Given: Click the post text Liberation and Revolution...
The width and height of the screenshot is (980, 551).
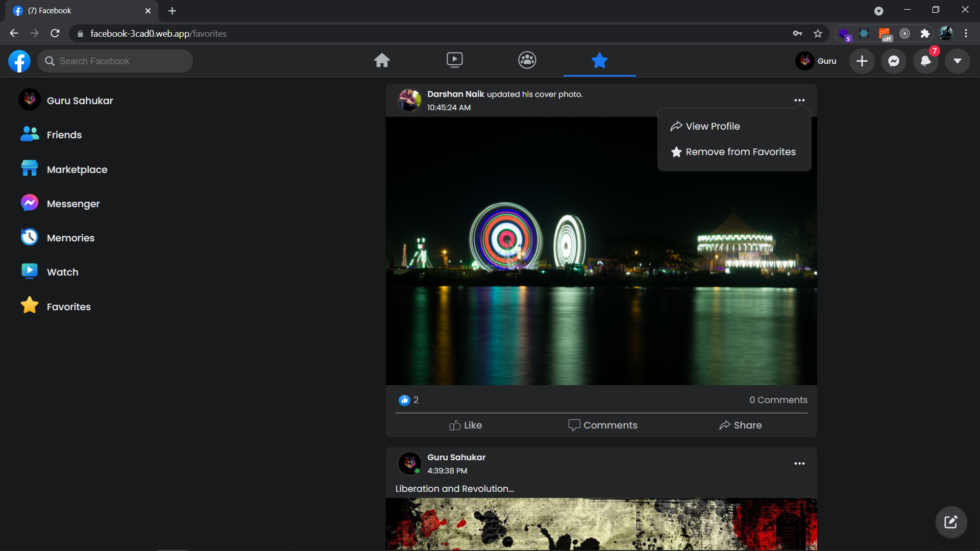Looking at the screenshot, I should pos(454,489).
